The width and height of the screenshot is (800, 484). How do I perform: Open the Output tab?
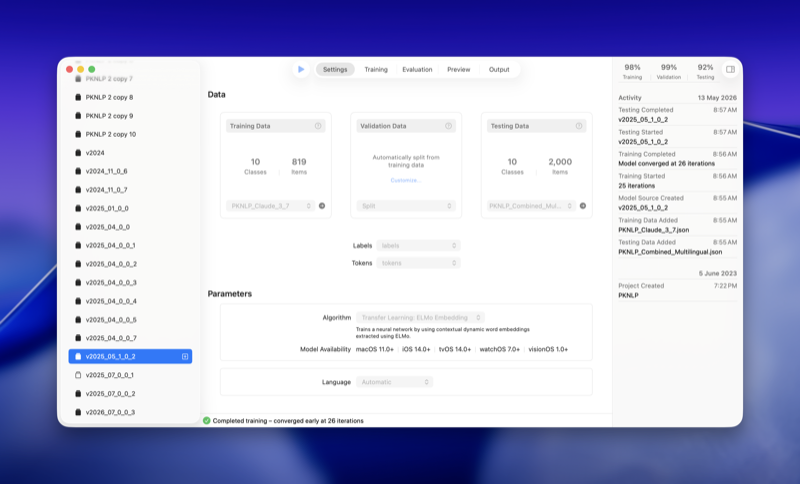click(x=499, y=69)
